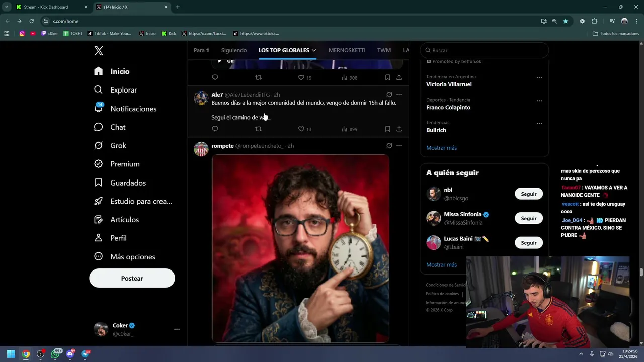The height and width of the screenshot is (362, 644).
Task: Click the x.com/home address bar
Action: [x=289, y=21]
